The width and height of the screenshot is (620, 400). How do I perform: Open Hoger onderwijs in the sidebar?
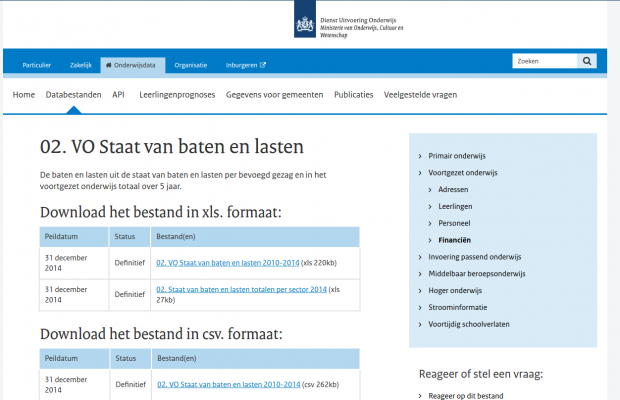point(455,291)
